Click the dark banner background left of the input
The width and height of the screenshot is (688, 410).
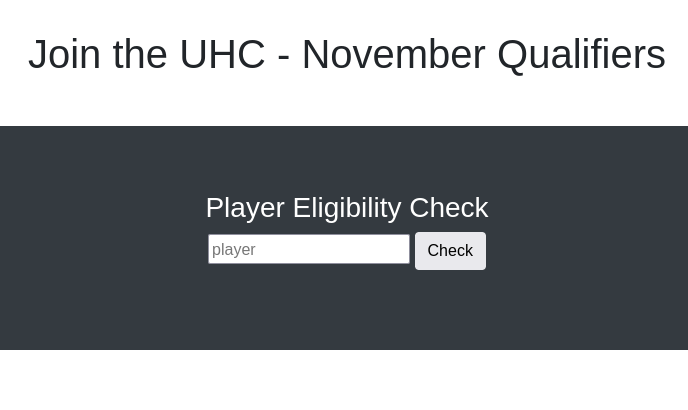coord(100,250)
